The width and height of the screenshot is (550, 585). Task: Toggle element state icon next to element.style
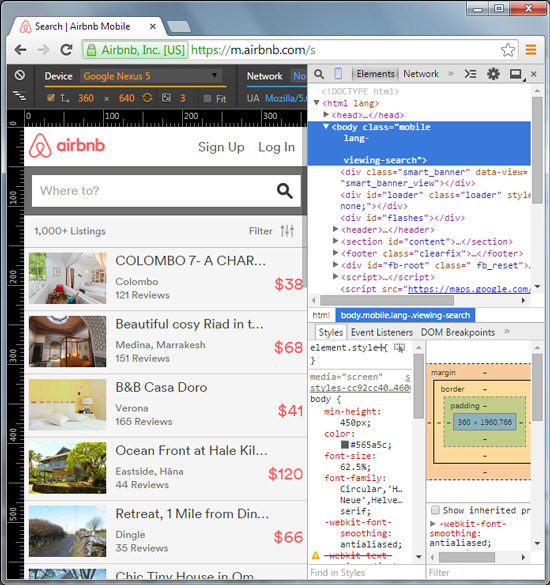(399, 348)
